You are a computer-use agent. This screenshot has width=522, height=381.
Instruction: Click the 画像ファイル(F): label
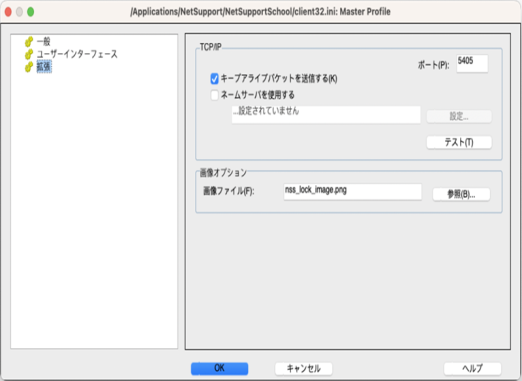pos(229,191)
